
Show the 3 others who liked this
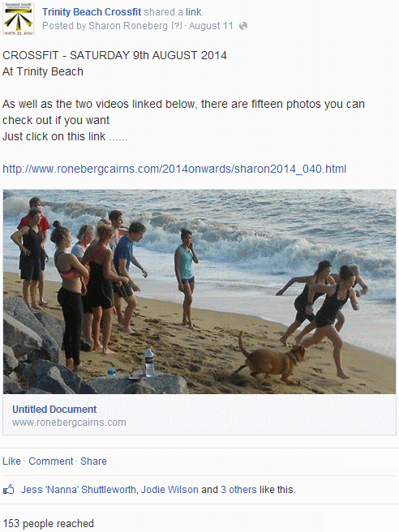pos(238,490)
